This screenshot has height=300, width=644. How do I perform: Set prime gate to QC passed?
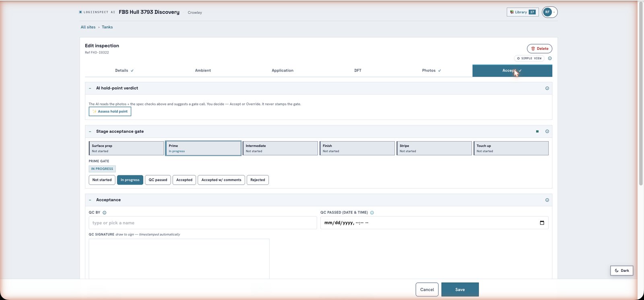158,180
